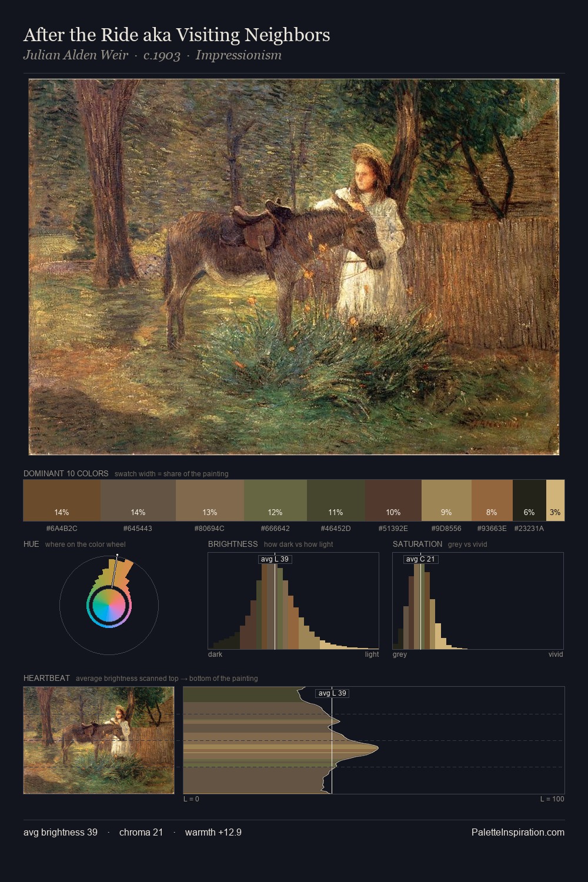Click the 'Impressionism' style label

click(239, 55)
